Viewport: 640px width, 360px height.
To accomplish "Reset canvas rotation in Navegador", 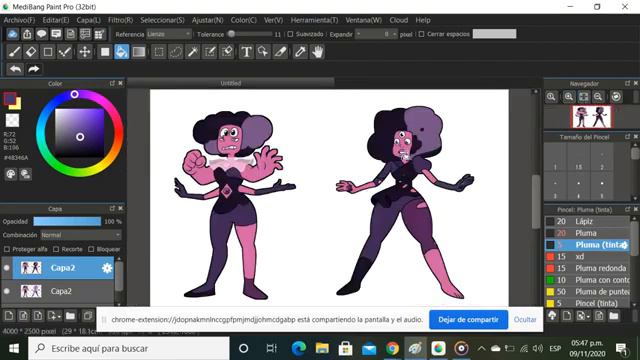I will click(x=616, y=97).
